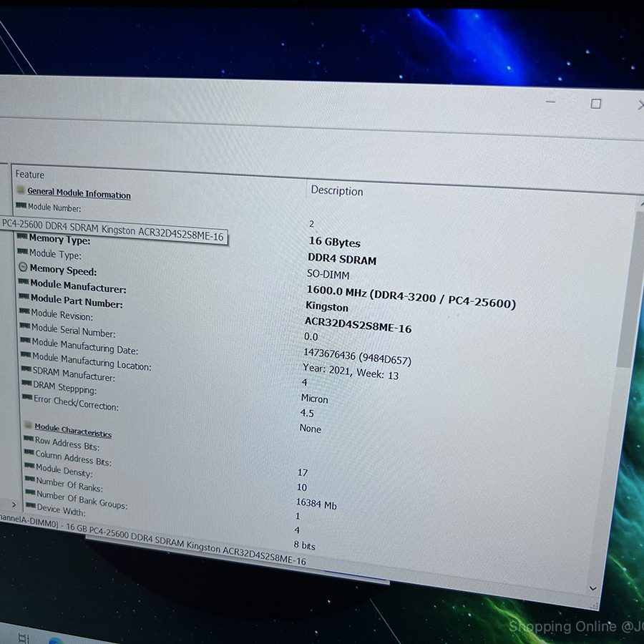Open Task View from the taskbar
Screen dimensions: 644x644
[x=24, y=638]
